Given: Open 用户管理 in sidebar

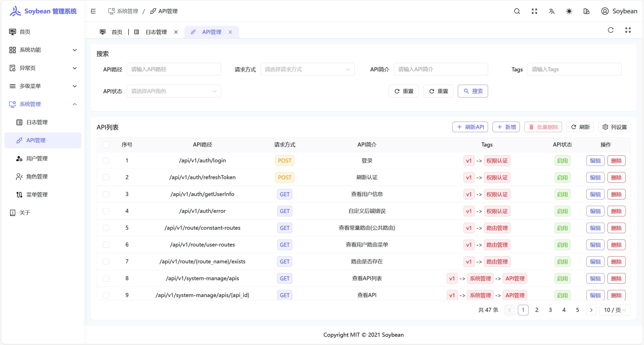Looking at the screenshot, I should click(x=37, y=159).
